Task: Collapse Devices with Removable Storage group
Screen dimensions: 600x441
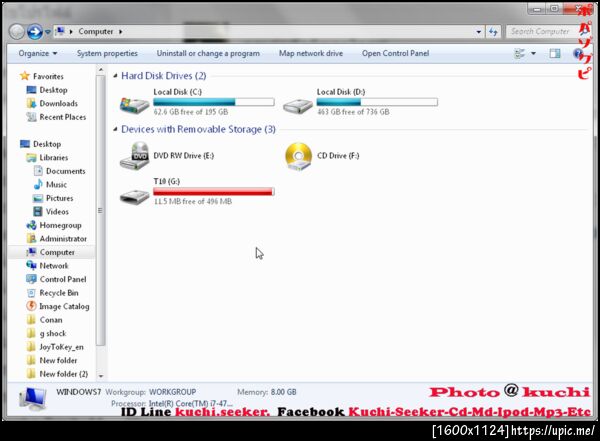Action: click(x=115, y=129)
